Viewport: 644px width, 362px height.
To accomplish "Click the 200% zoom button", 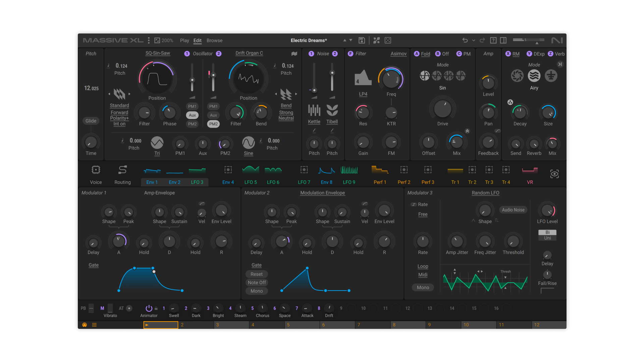I will tap(164, 40).
